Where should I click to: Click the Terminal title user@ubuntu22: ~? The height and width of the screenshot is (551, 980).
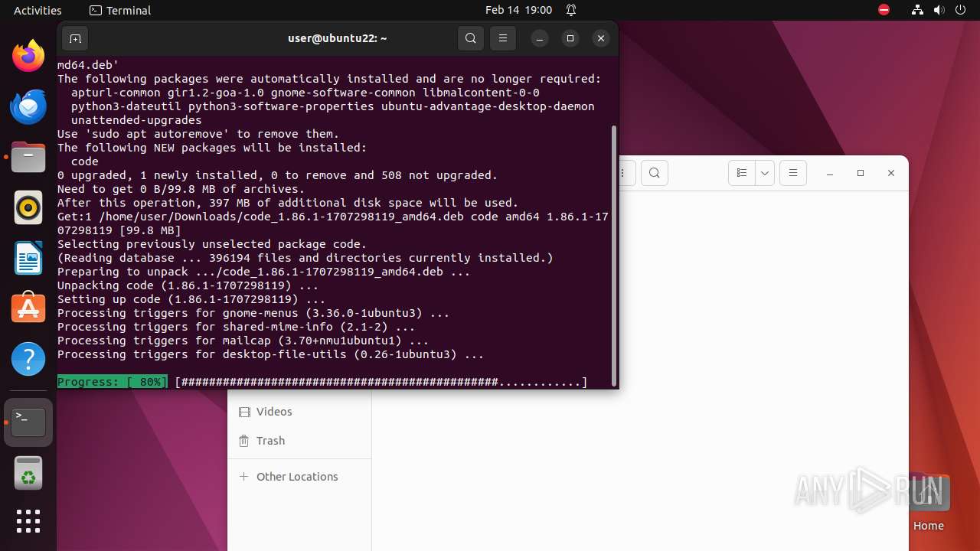tap(338, 38)
